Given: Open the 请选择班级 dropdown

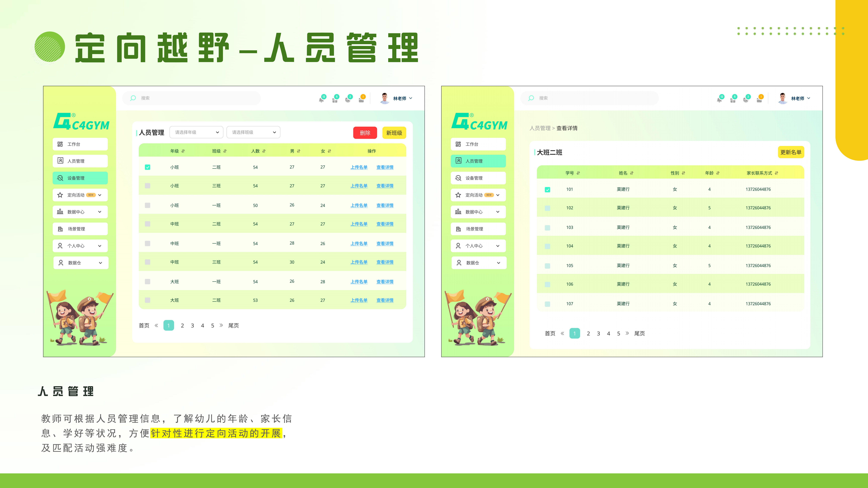Looking at the screenshot, I should (x=253, y=132).
